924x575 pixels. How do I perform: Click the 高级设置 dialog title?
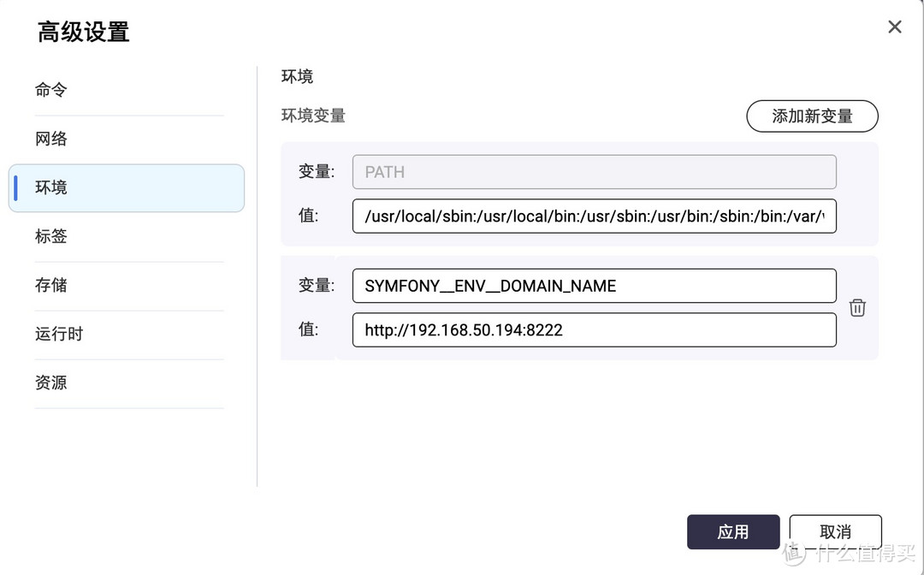pyautogui.click(x=83, y=33)
